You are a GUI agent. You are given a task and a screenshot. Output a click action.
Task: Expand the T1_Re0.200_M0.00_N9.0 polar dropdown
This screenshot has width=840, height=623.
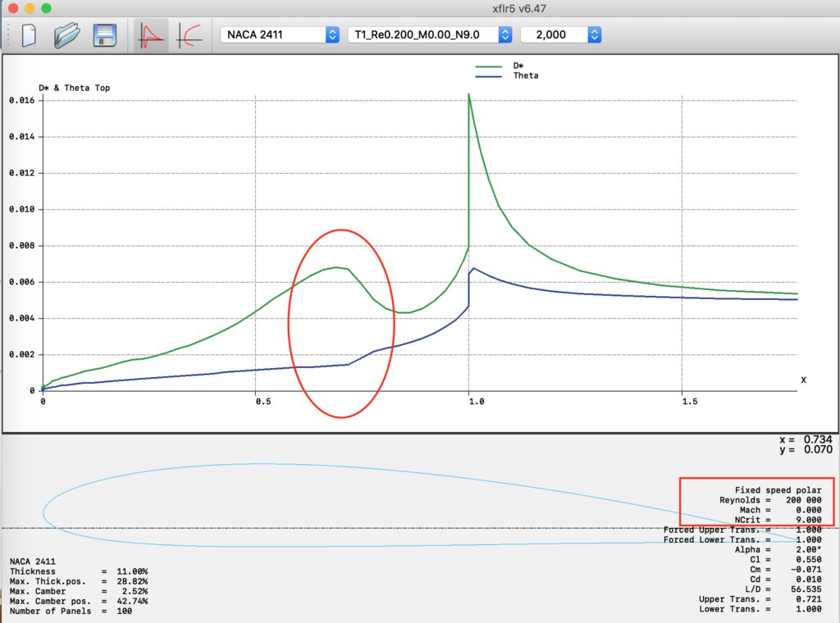tap(430, 34)
